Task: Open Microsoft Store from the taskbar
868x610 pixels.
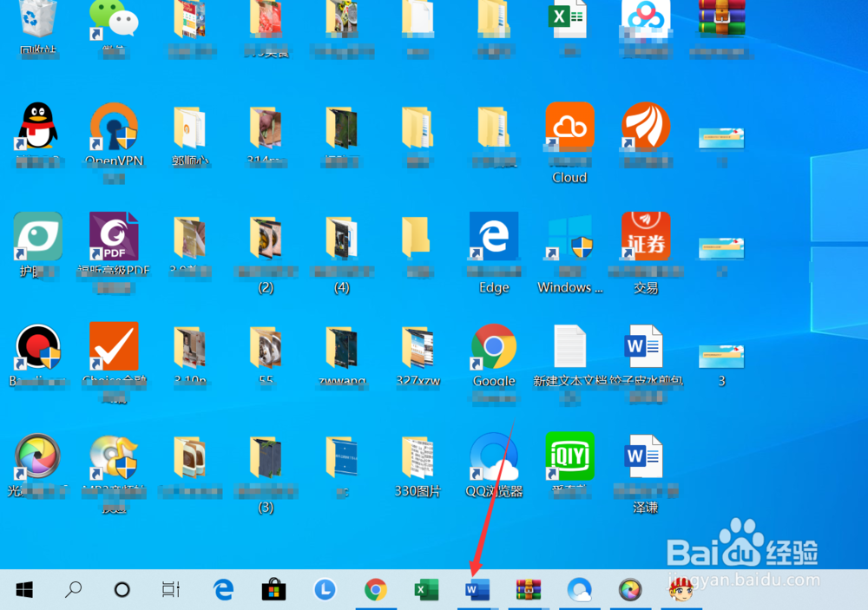Action: click(273, 590)
